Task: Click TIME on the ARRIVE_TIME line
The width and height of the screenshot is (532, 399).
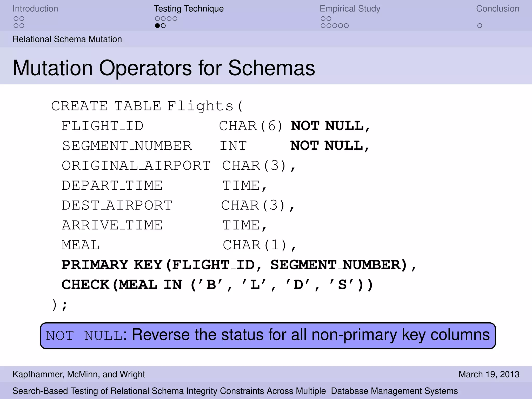Action: [241, 225]
